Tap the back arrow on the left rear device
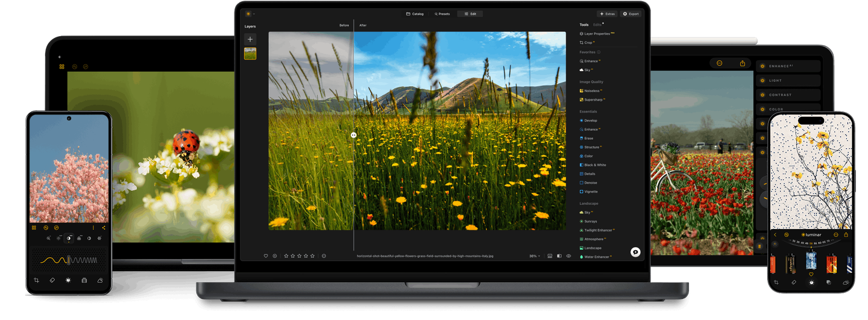The width and height of the screenshot is (868, 320). (x=60, y=57)
